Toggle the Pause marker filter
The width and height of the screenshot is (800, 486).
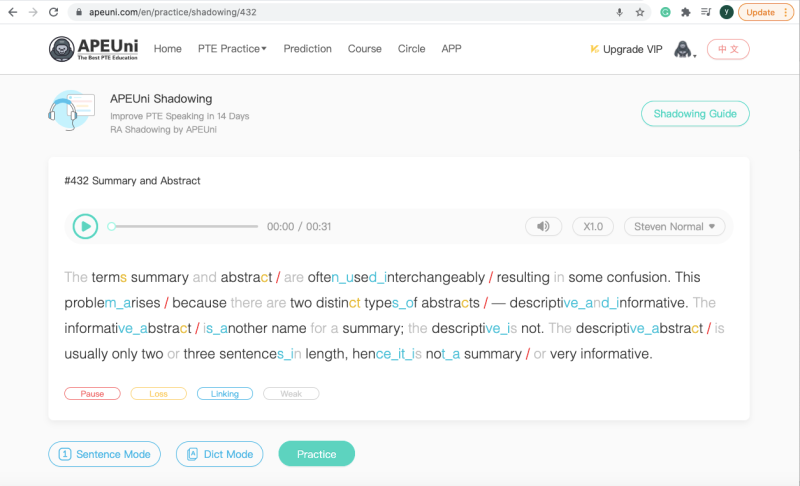(x=92, y=394)
